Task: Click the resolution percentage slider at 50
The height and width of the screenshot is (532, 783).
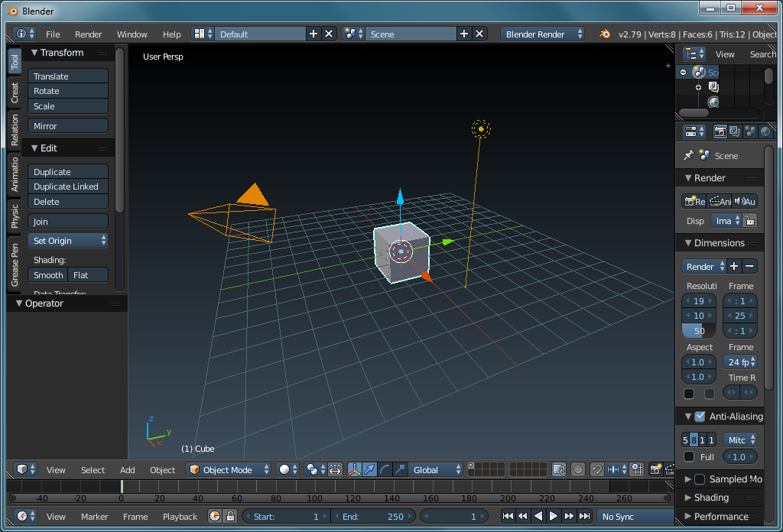Action: [x=699, y=331]
